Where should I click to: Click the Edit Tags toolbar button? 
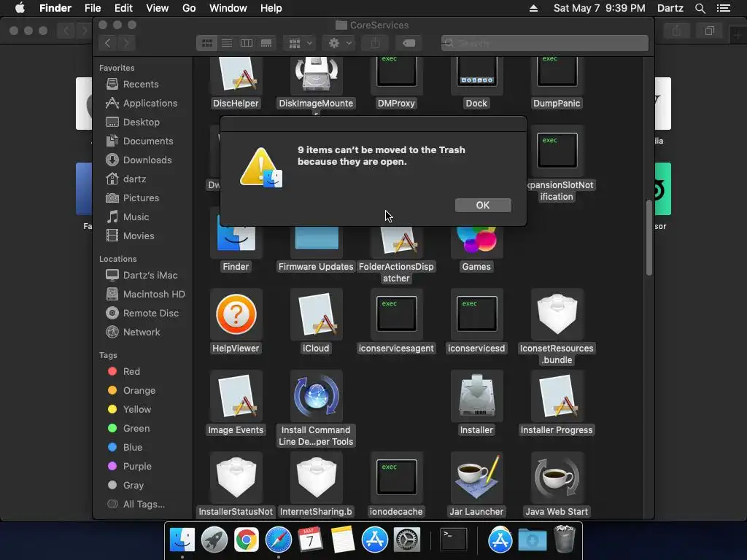click(409, 43)
